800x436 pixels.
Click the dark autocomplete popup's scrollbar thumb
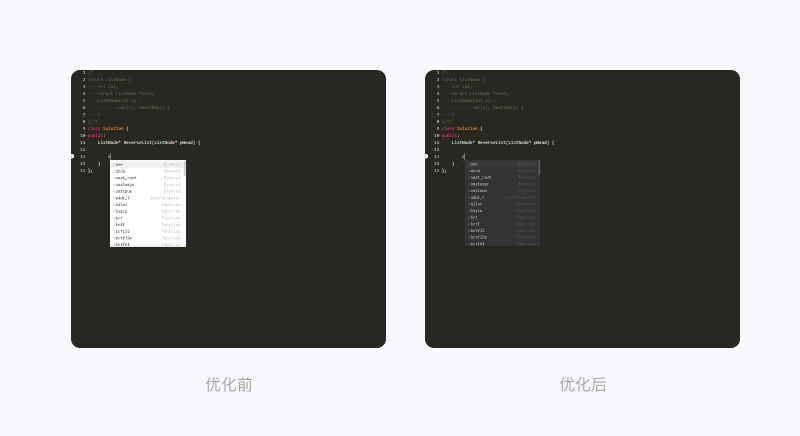pos(539,168)
